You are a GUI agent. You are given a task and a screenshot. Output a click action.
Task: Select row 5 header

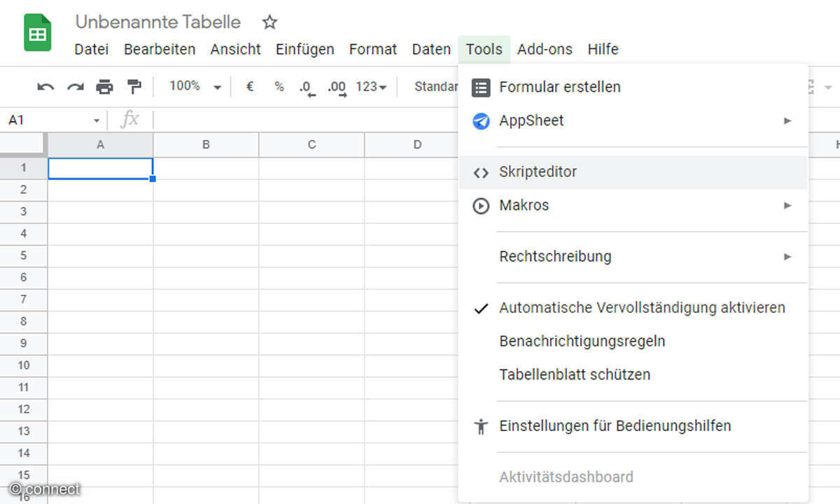pos(23,255)
